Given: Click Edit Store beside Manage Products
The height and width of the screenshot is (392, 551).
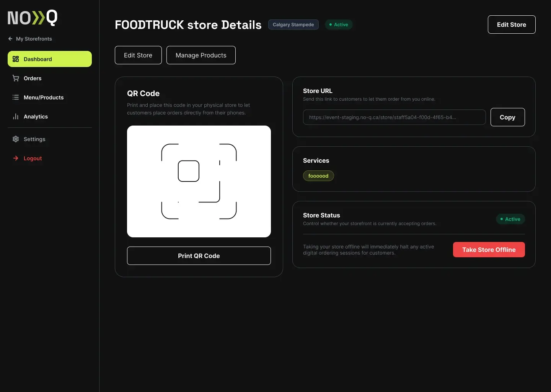Looking at the screenshot, I should click(138, 55).
